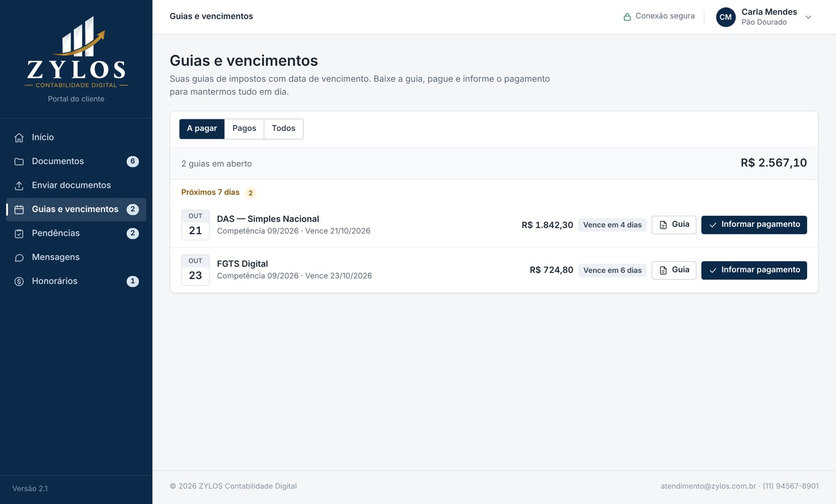Open Enviar documentos in the sidebar

pos(76,185)
